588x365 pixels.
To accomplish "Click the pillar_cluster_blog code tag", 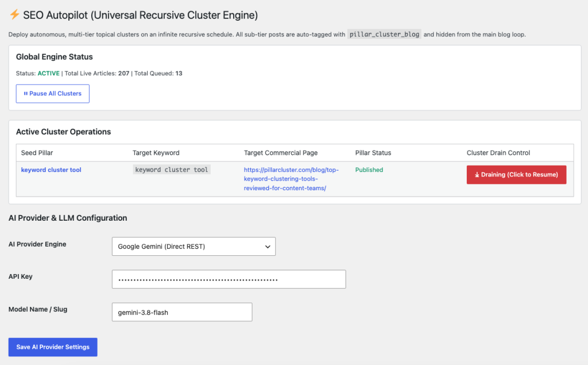I will (384, 34).
